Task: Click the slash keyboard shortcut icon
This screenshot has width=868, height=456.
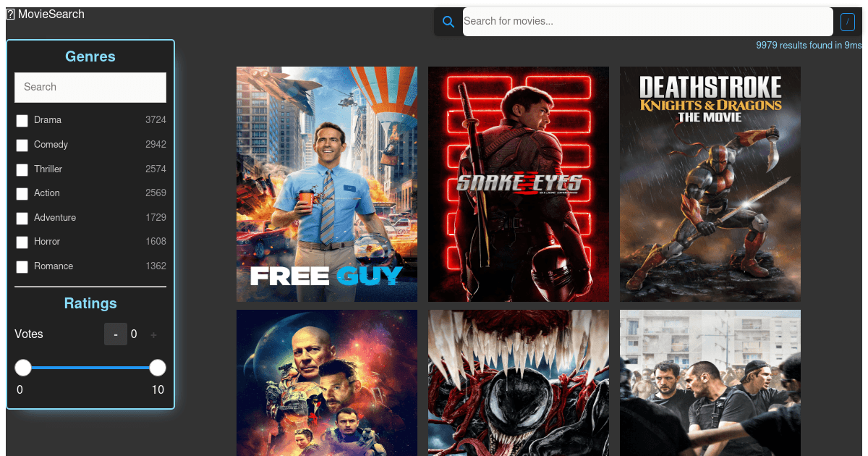Action: pos(848,22)
